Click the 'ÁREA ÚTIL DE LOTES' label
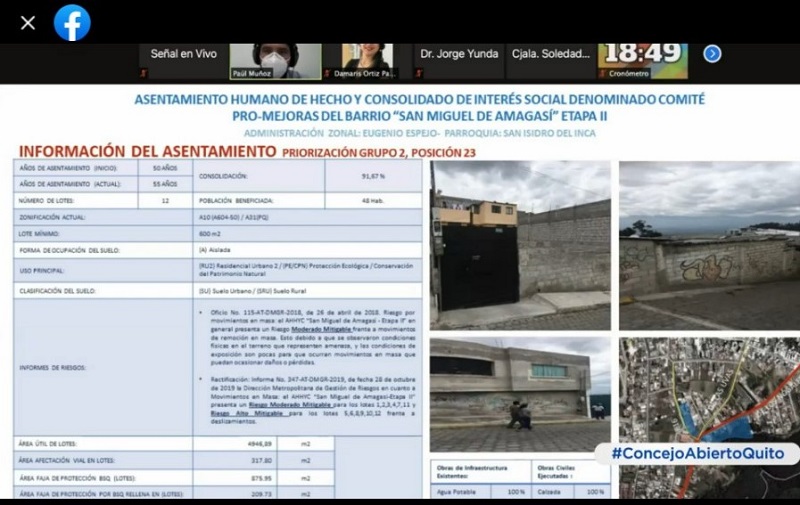This screenshot has height=505, width=800. click(47, 444)
